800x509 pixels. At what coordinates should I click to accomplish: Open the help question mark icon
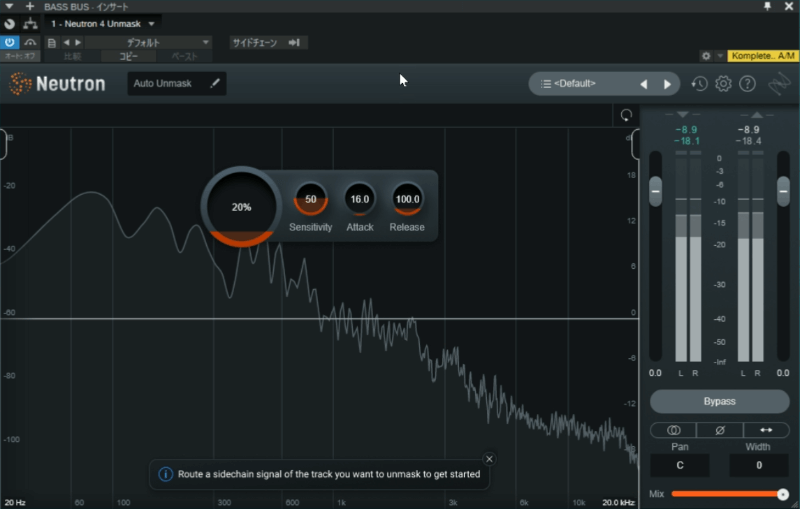pyautogui.click(x=747, y=84)
